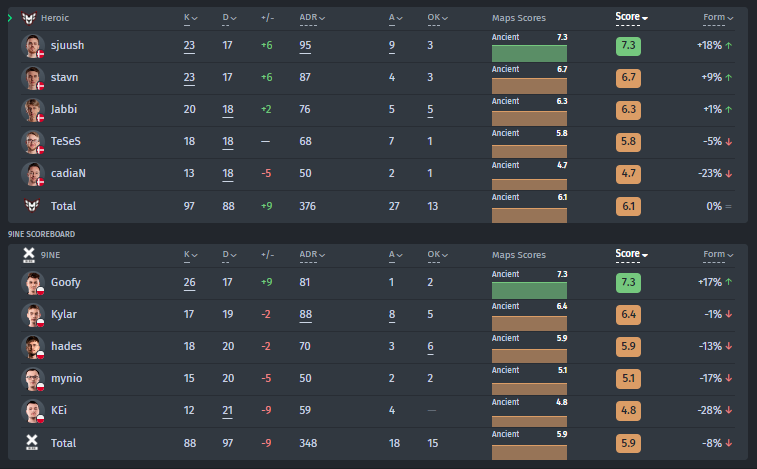Image resolution: width=757 pixels, height=469 pixels.
Task: Open KEi player profile link
Action: click(x=59, y=410)
